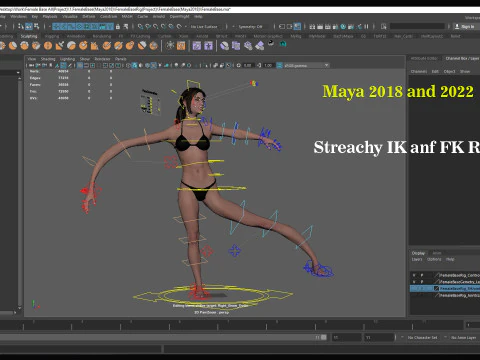
Task: Select the Grab sculpt brush, fifth in shelf
Action: tap(48, 45)
